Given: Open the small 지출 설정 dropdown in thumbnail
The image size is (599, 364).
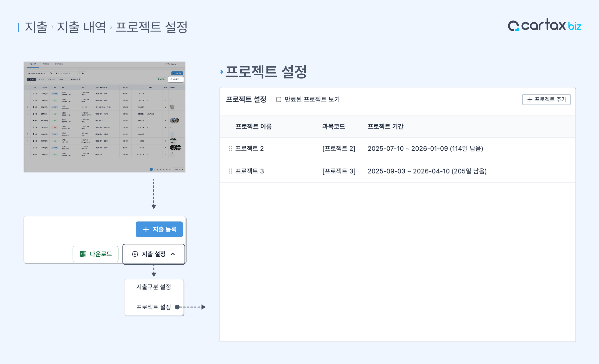Looking at the screenshot, I should pyautogui.click(x=176, y=79).
